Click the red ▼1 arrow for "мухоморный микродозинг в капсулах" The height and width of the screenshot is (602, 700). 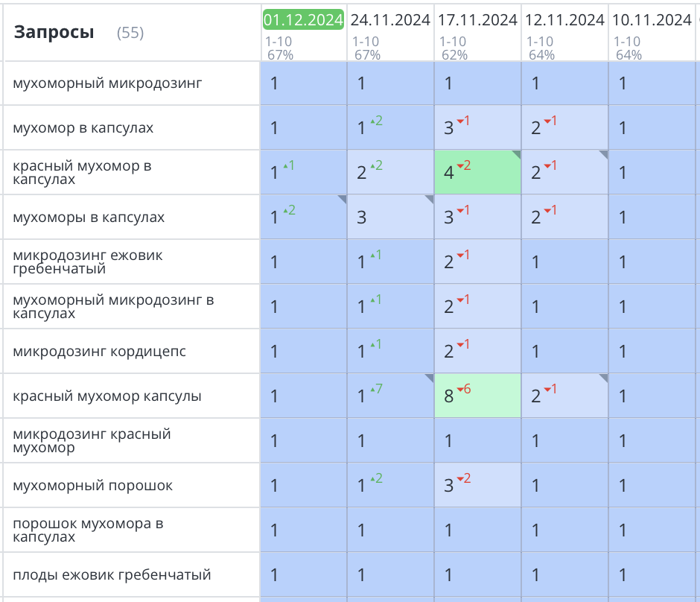(462, 302)
